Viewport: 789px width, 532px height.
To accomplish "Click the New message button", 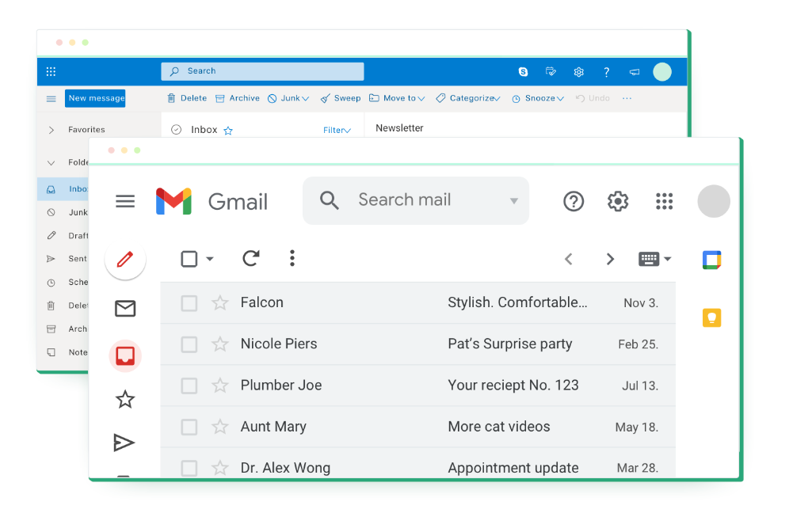I will coord(96,98).
